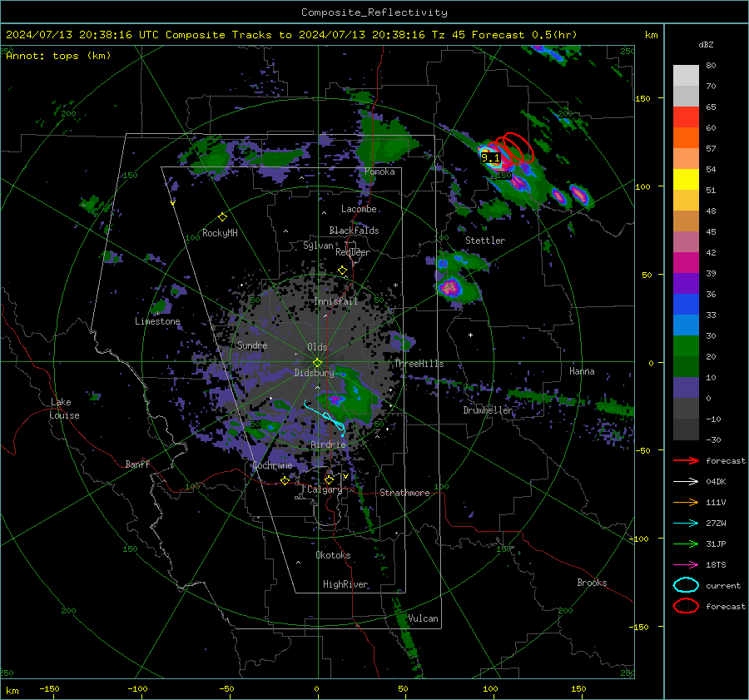Click the Drumheller city label
The image size is (749, 700).
pyautogui.click(x=488, y=410)
